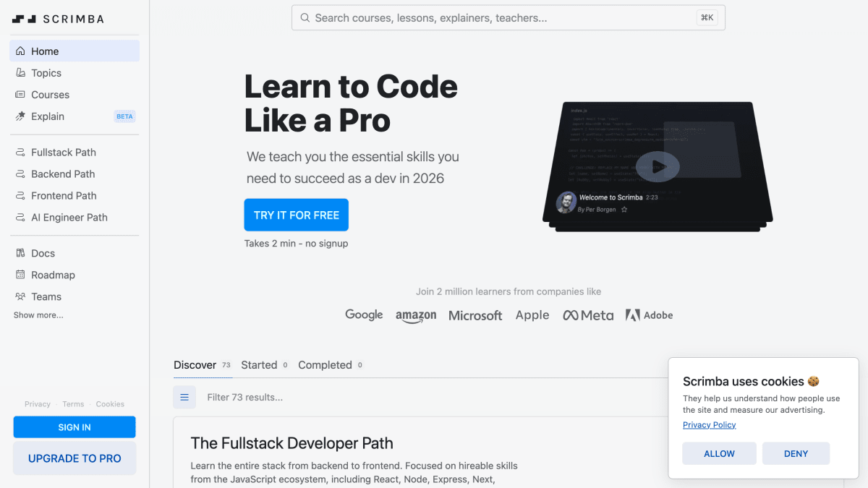Open the Terms footer link
Image resolution: width=868 pixels, height=488 pixels.
click(x=73, y=404)
